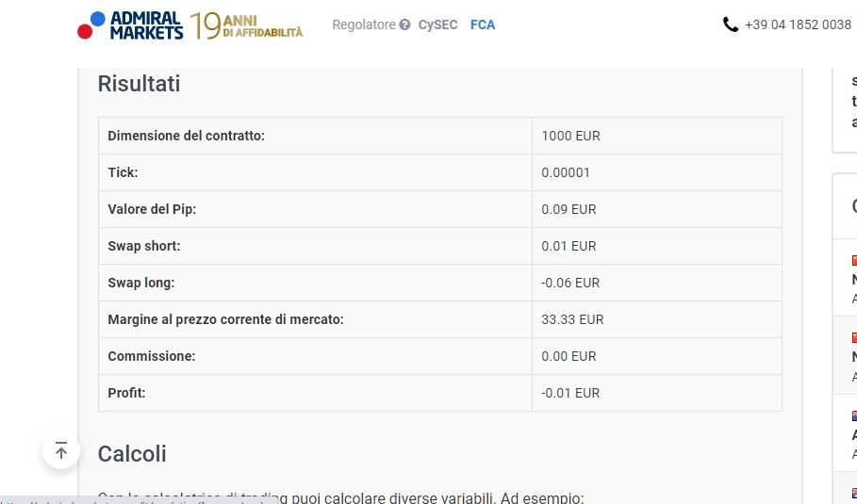Click the Regolatore label
Screen dimensions: 857x504
(x=363, y=25)
